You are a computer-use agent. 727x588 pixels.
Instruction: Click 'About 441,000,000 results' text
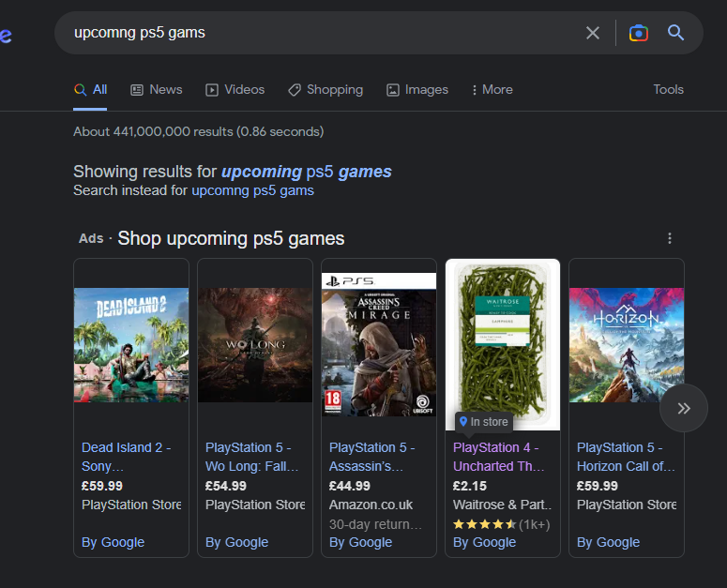click(x=199, y=131)
